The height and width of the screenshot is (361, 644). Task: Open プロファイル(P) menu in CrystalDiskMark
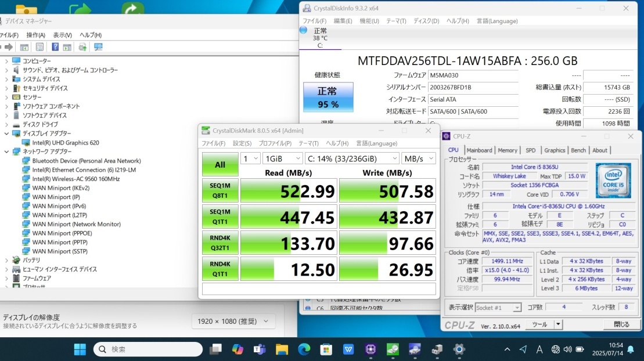click(275, 143)
